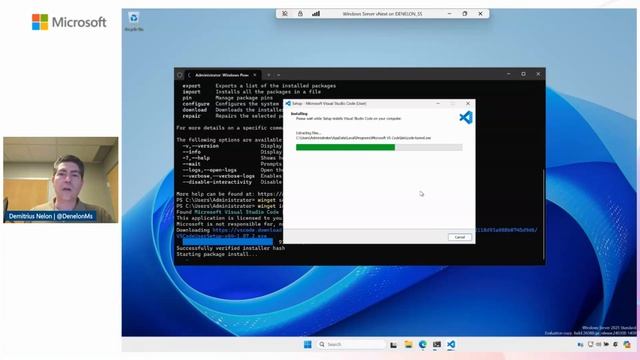The image size is (640, 360).
Task: Click the green installation progress bar
Action: (x=379, y=147)
